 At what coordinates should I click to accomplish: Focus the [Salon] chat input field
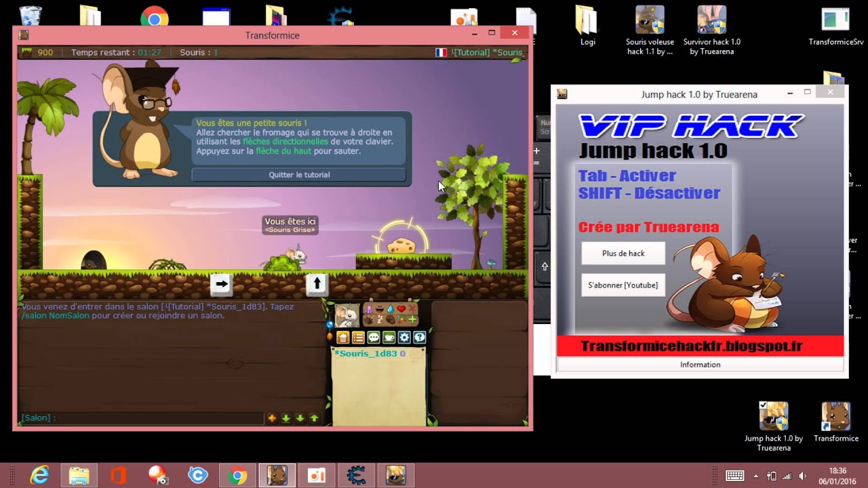click(141, 418)
